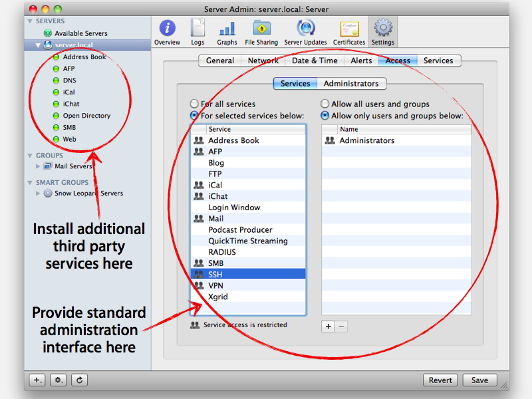The height and width of the screenshot is (399, 532).
Task: Click the add server plus button
Action: (37, 380)
